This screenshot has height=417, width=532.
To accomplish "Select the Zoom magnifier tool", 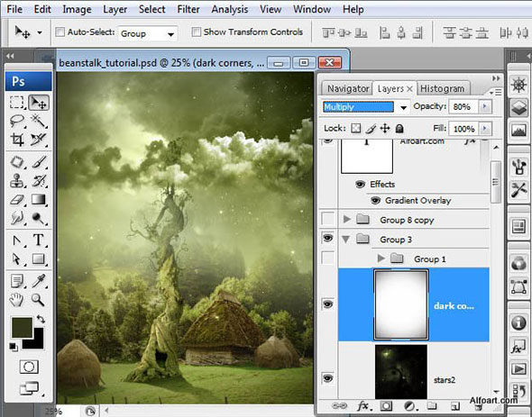I will (x=38, y=299).
